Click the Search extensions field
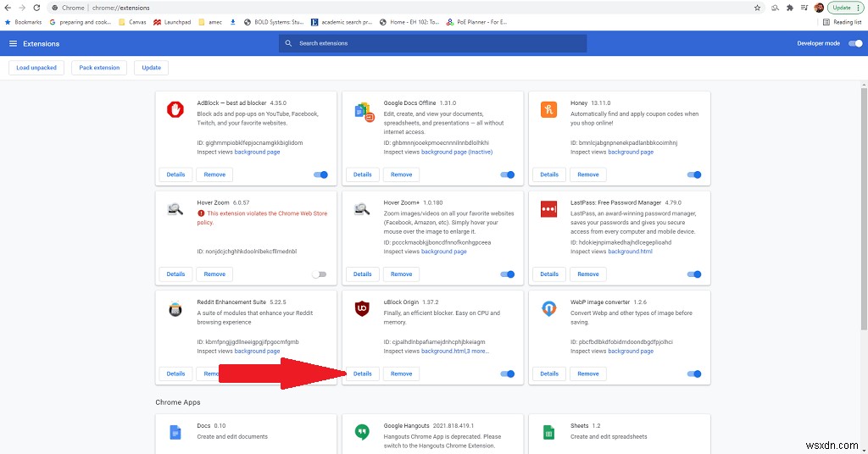This screenshot has height=454, width=868. pos(432,43)
